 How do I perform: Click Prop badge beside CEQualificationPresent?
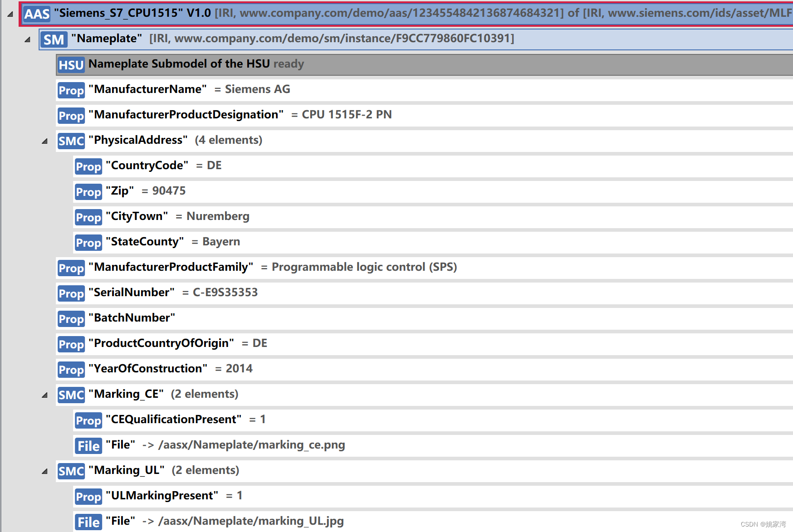point(88,420)
